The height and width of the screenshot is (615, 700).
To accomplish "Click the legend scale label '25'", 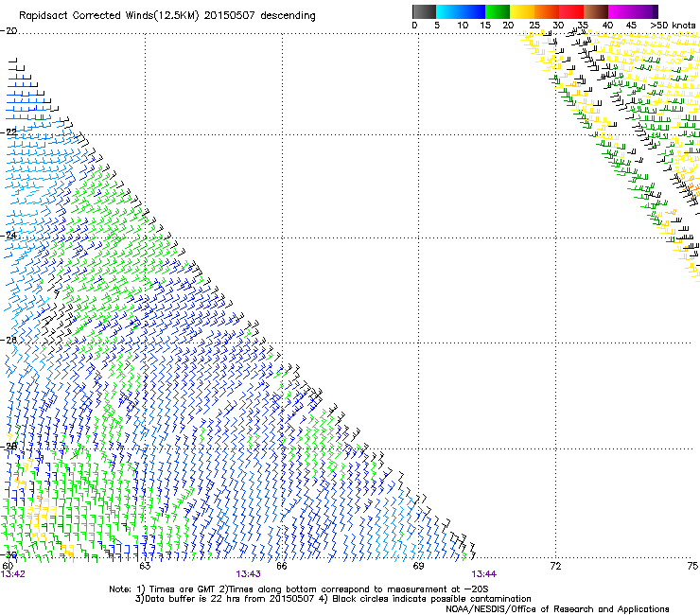I will coord(534,26).
